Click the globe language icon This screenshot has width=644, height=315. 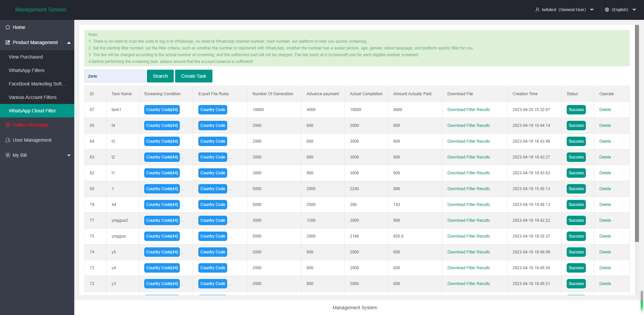(x=607, y=10)
